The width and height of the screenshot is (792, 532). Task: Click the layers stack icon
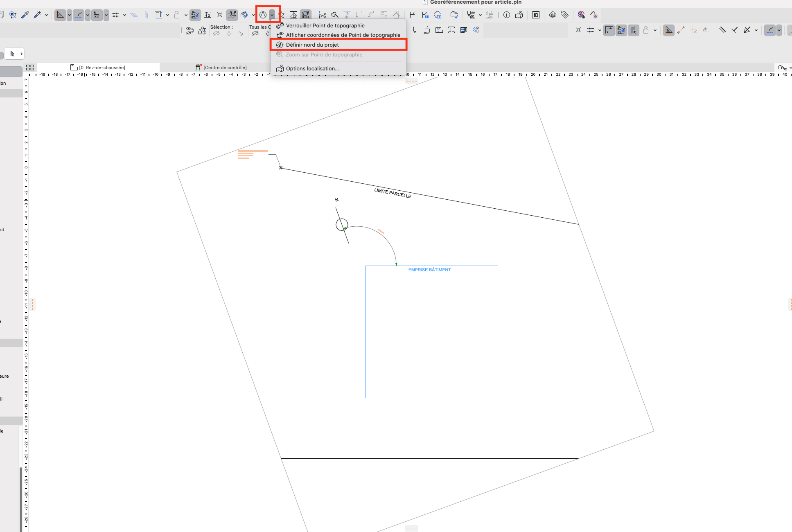pos(305,15)
